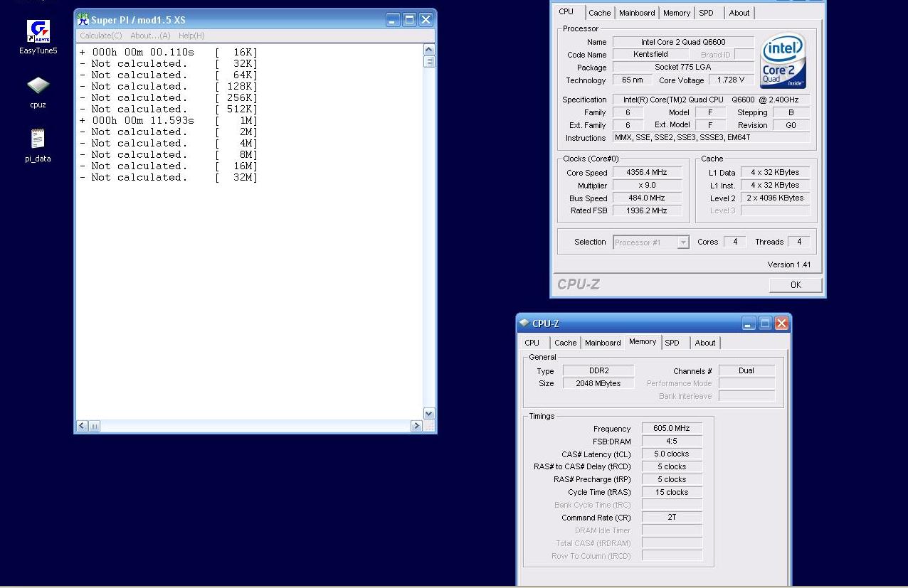Open Help menu in Super PI
This screenshot has height=588, width=908.
tap(191, 36)
